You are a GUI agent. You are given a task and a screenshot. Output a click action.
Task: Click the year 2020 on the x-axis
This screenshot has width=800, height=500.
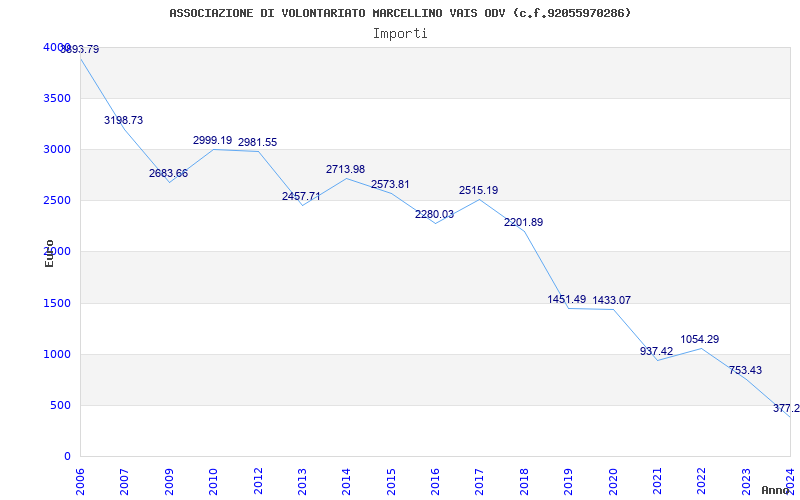[613, 481]
